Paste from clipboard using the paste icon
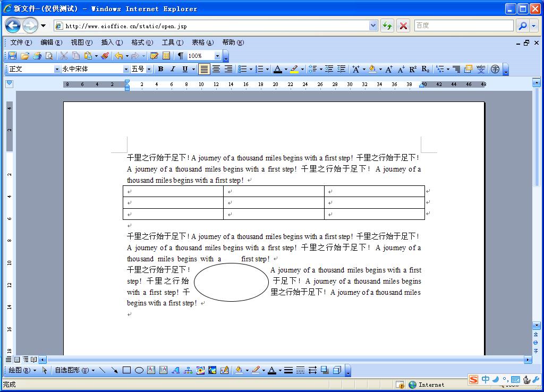The height and width of the screenshot is (392, 544). 88,55
